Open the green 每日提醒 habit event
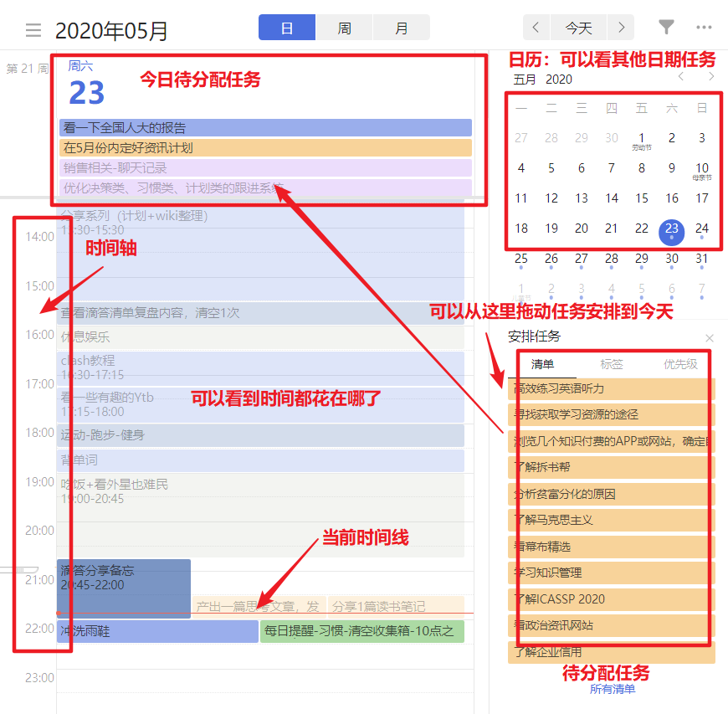This screenshot has height=714, width=728. (361, 632)
